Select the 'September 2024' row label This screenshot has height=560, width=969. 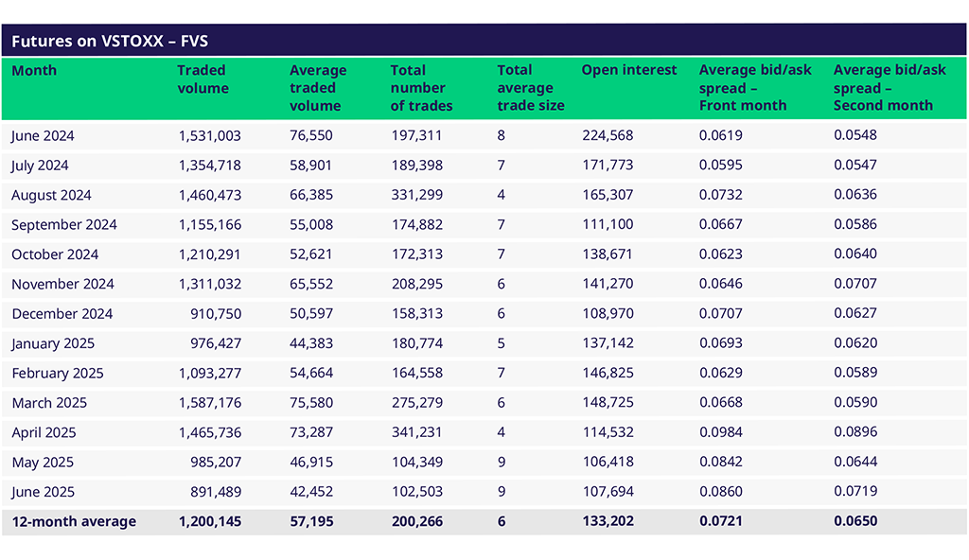coord(64,224)
